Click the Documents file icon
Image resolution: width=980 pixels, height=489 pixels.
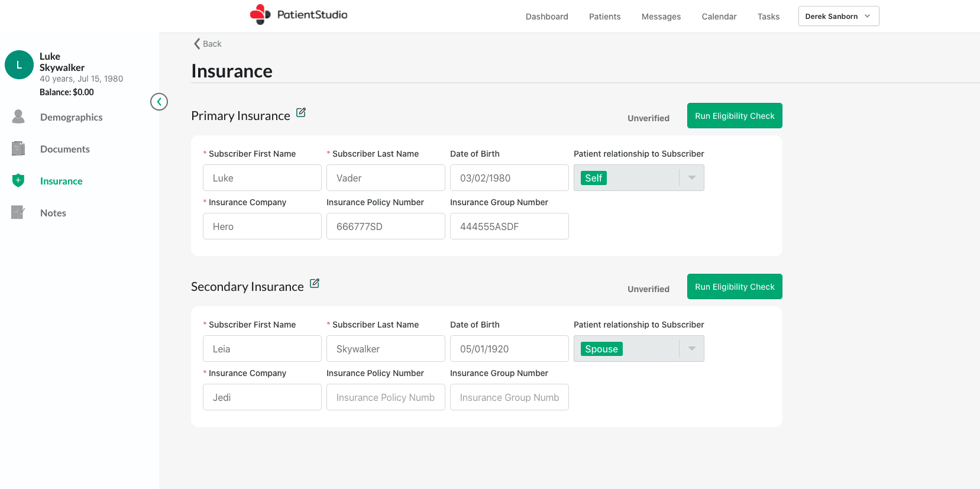[18, 148]
